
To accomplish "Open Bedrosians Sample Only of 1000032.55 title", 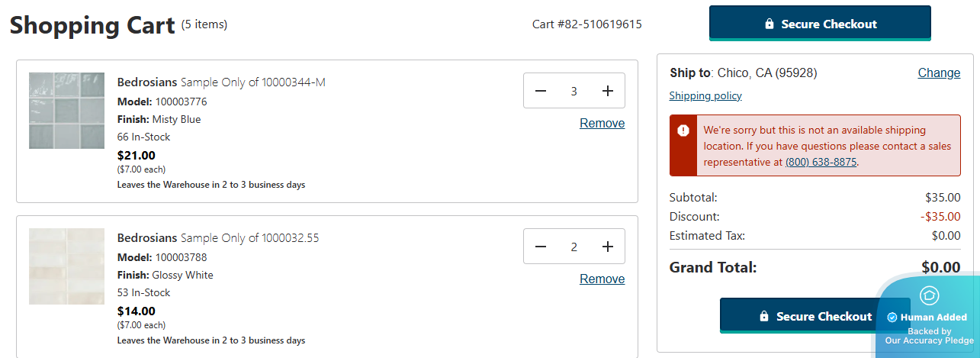I will 218,238.
